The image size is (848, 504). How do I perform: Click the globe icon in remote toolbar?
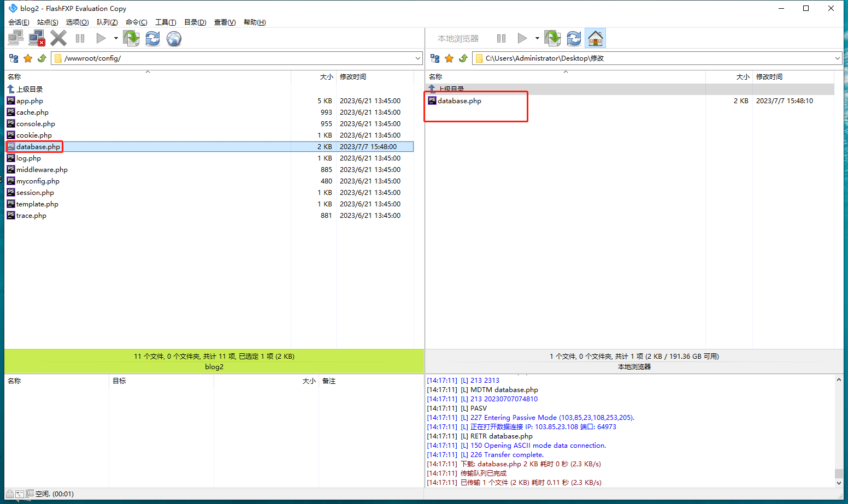click(174, 38)
